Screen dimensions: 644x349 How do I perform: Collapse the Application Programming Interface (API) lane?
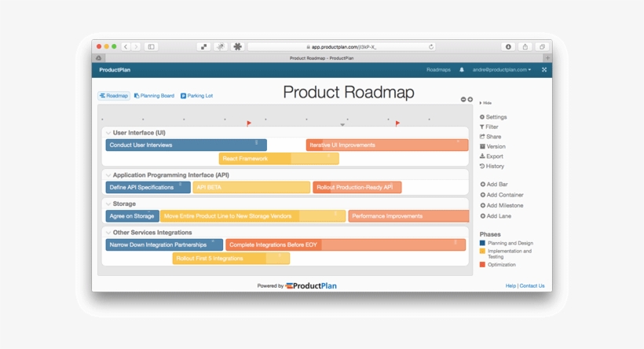coord(108,175)
